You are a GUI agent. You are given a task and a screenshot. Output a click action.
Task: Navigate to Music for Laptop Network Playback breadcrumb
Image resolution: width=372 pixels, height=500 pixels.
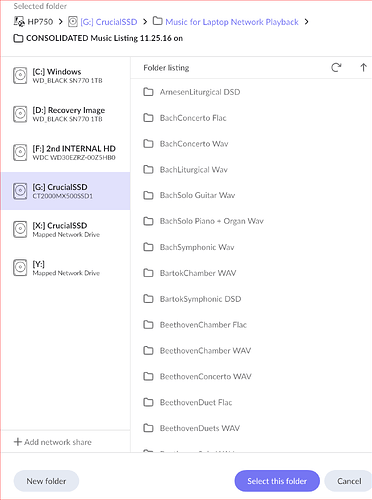click(232, 22)
